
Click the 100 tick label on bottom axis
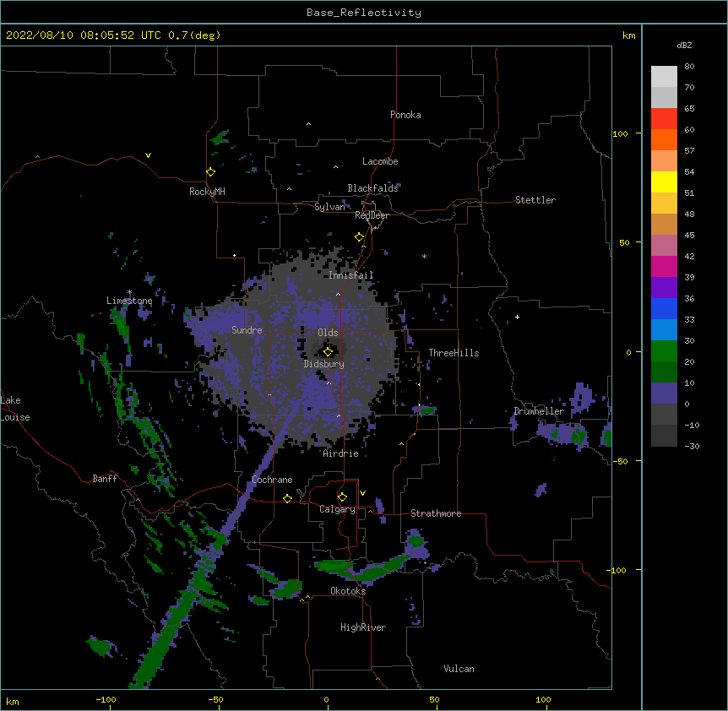[x=543, y=699]
